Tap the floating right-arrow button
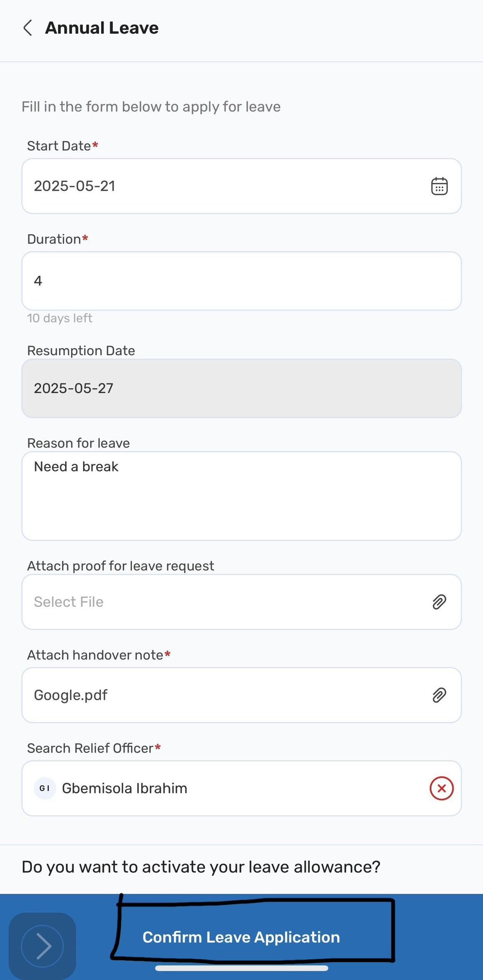Viewport: 483px width, 980px height. 43,946
